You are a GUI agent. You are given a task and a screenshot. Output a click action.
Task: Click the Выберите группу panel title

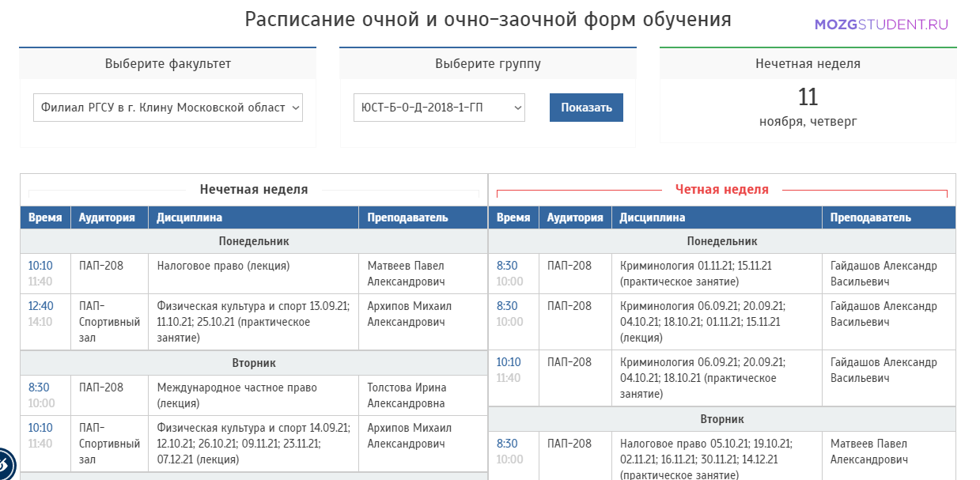[488, 64]
